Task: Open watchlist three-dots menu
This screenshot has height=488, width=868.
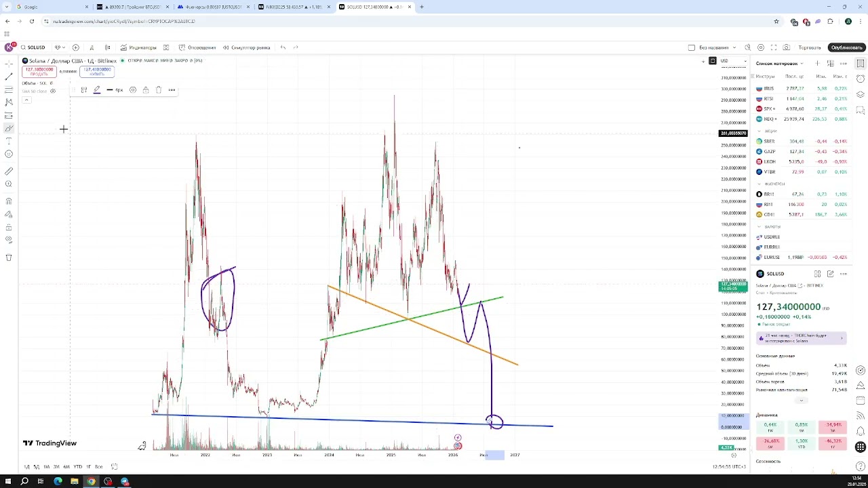Action: (844, 64)
